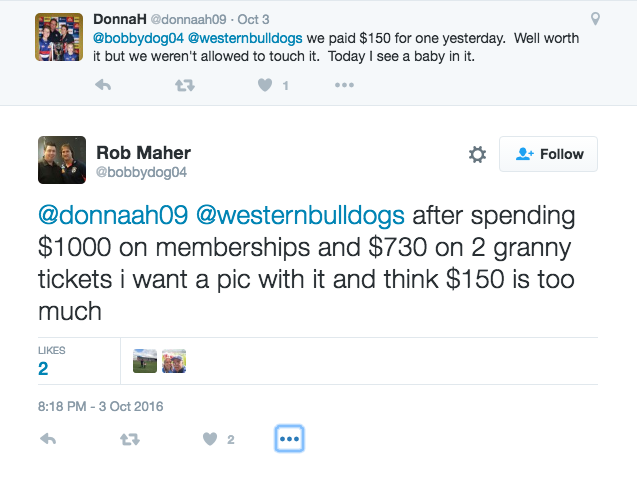Reply to Rob Maher's tweet

48,439
